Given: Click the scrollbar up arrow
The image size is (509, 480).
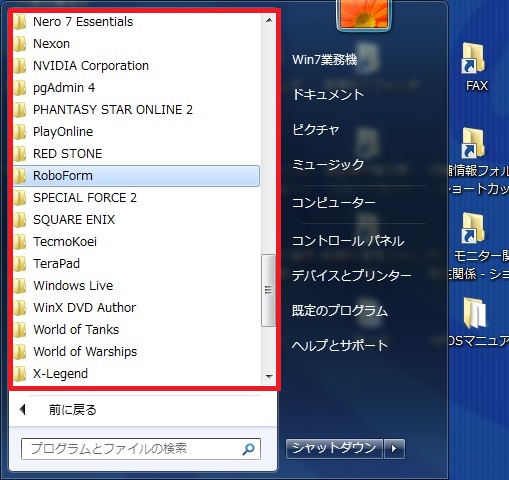Looking at the screenshot, I should click(x=269, y=20).
